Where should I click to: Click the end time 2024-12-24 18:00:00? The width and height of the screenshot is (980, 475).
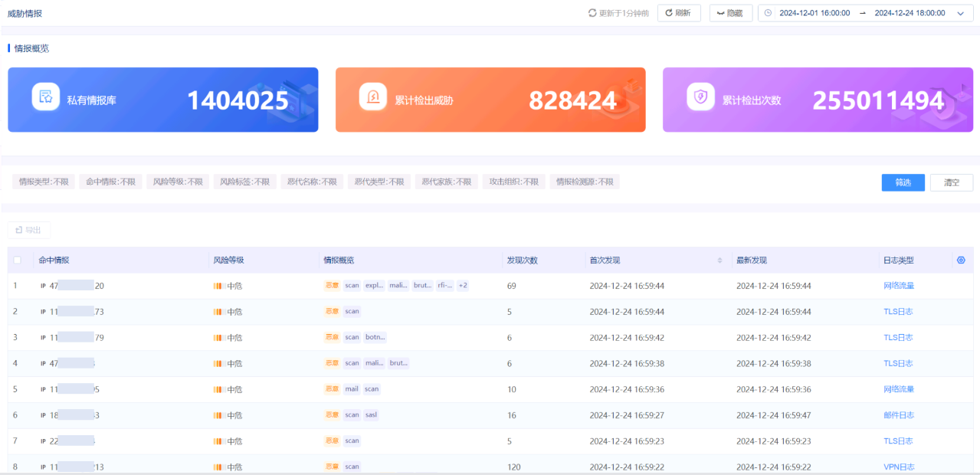tap(910, 13)
